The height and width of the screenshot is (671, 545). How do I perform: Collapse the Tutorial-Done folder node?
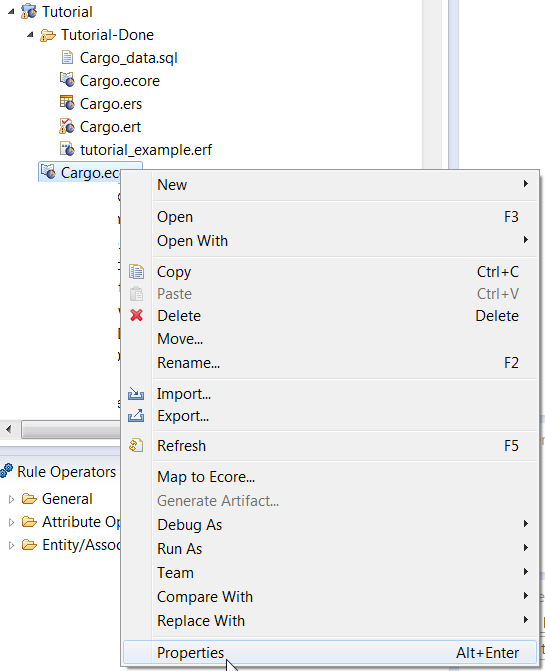click(30, 35)
